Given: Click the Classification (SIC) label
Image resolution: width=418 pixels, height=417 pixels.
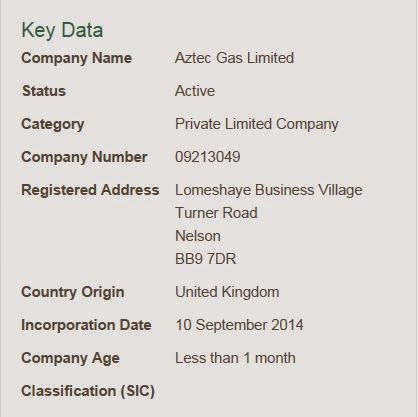Looking at the screenshot, I should click(x=88, y=391).
